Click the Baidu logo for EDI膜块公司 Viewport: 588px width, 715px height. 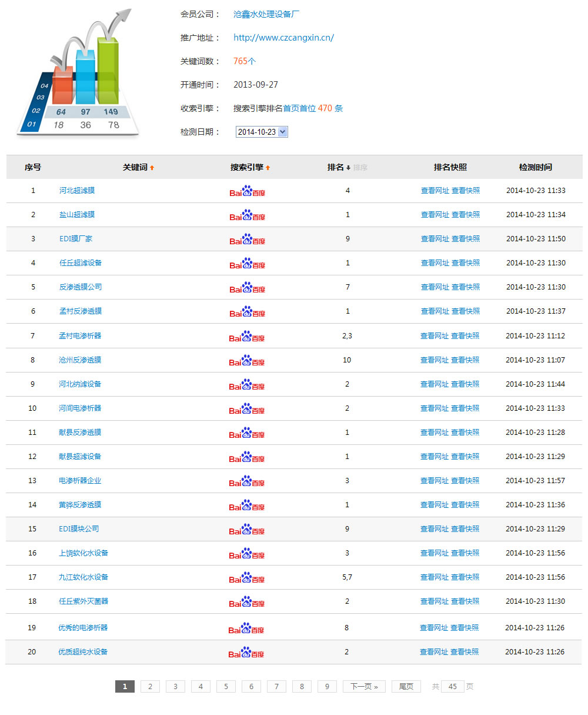pos(247,529)
